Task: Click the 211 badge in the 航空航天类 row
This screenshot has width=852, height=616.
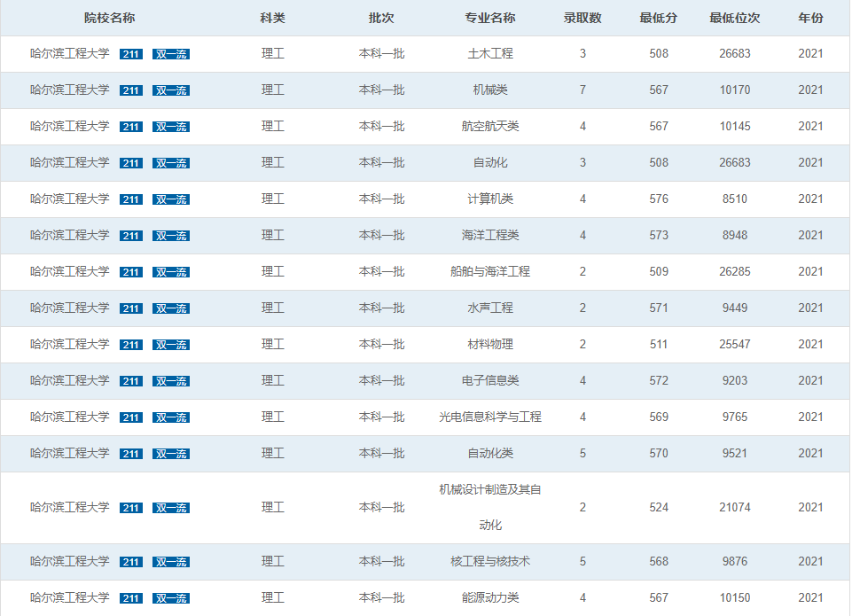Action: tap(131, 127)
